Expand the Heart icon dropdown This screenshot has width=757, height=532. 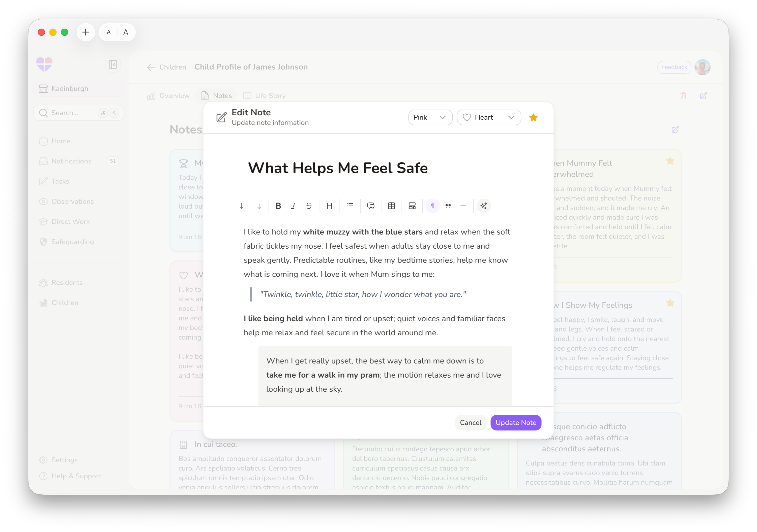coord(489,118)
